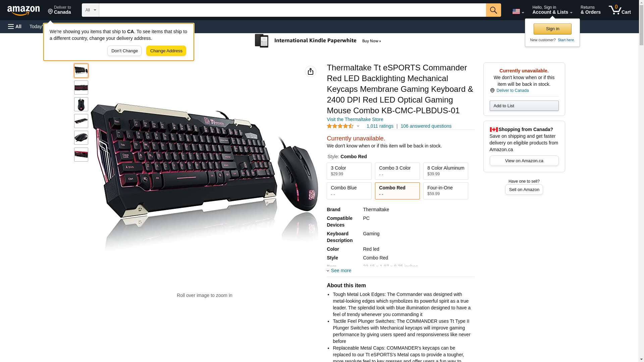Click the US flag language selector
The width and height of the screenshot is (644, 362).
pos(518,11)
